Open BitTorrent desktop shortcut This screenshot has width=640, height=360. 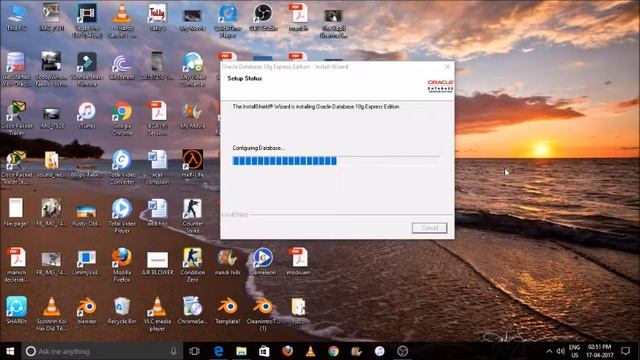pos(122,67)
